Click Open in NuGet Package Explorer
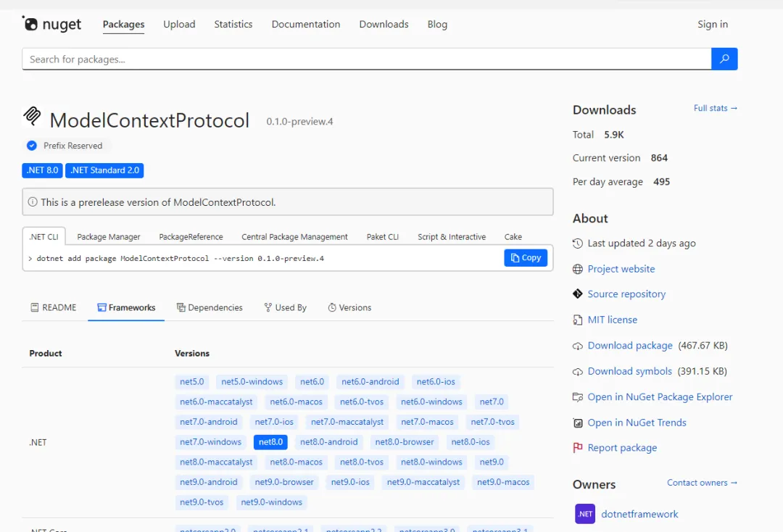783x532 pixels. coord(660,396)
